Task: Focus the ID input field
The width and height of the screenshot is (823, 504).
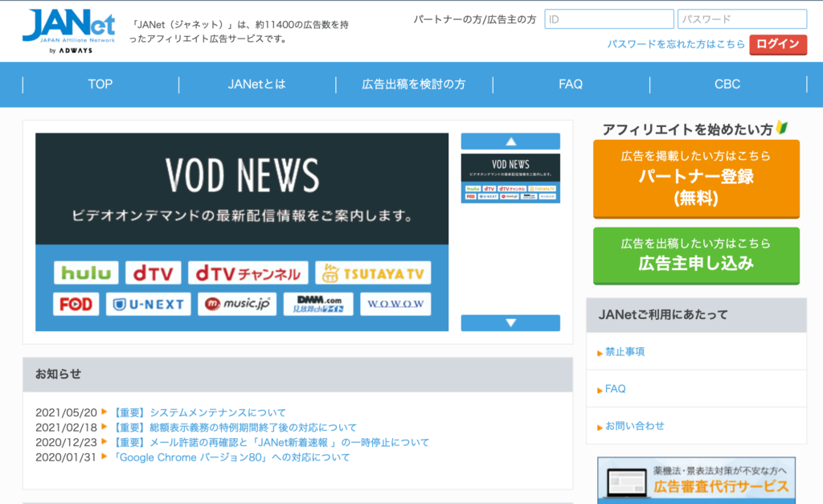Action: pyautogui.click(x=609, y=19)
